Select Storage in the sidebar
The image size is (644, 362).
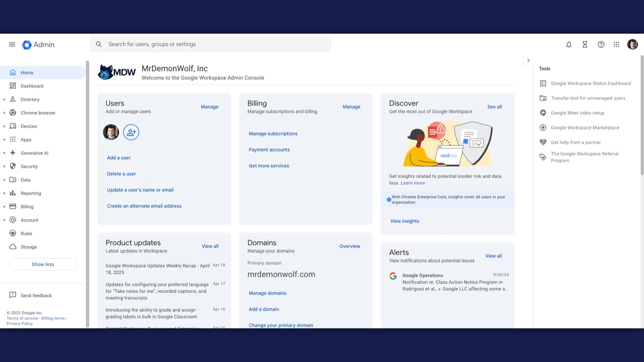[x=29, y=247]
